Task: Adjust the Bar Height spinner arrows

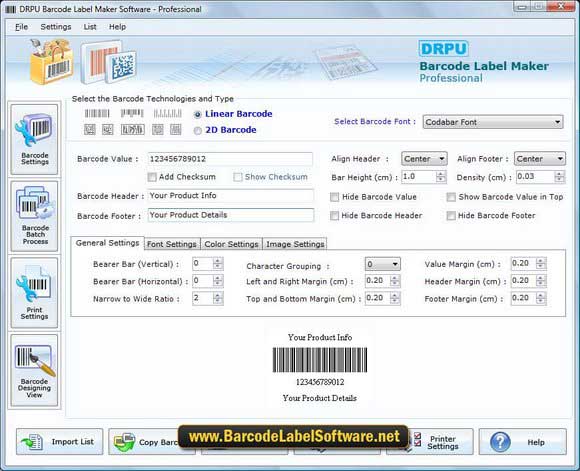Action: pos(441,177)
